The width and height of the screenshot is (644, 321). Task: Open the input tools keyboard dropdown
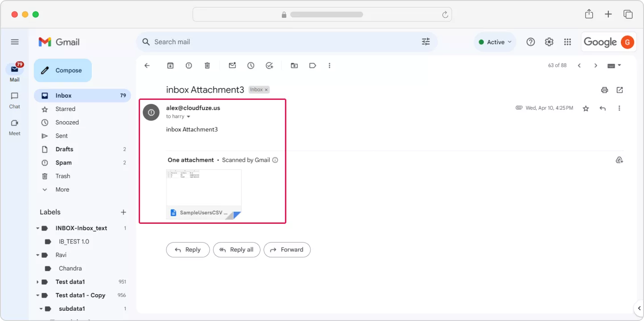[x=614, y=66]
